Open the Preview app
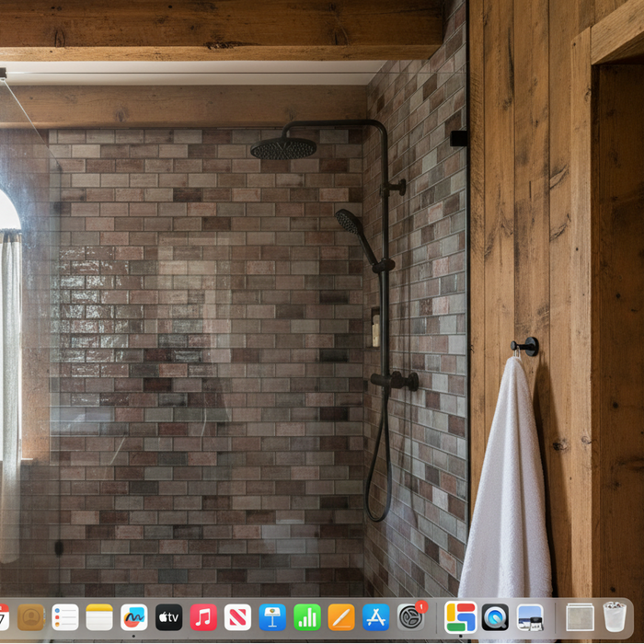644x644 pixels. tap(530, 616)
